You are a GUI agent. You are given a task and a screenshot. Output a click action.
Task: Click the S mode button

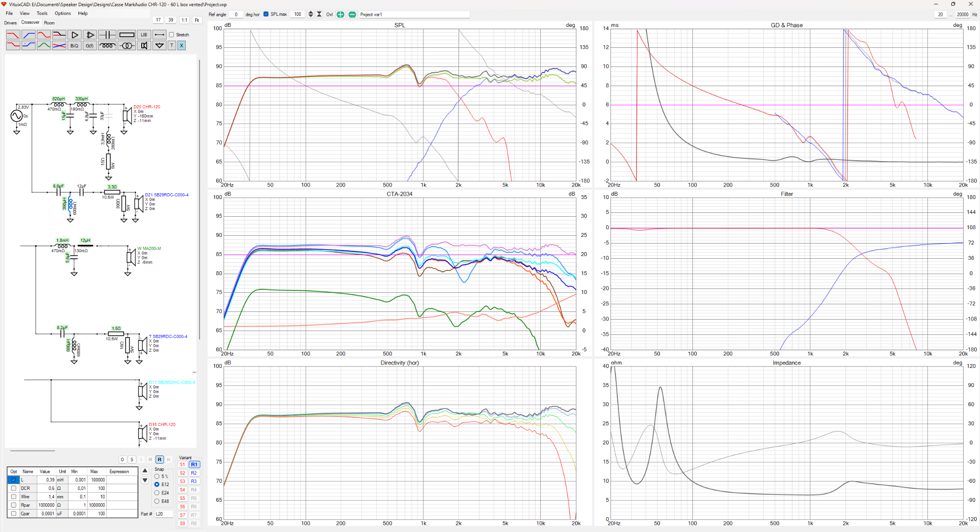click(132, 460)
